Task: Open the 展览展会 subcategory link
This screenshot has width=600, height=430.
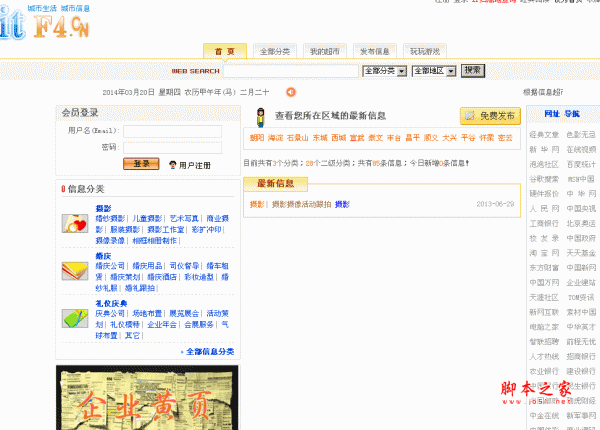Action: 184,313
